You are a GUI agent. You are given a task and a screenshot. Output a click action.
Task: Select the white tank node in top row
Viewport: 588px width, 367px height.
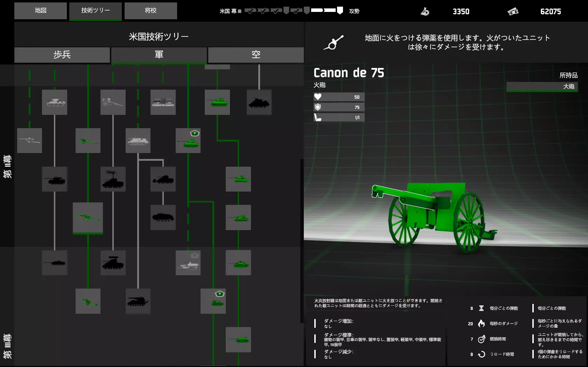55,102
